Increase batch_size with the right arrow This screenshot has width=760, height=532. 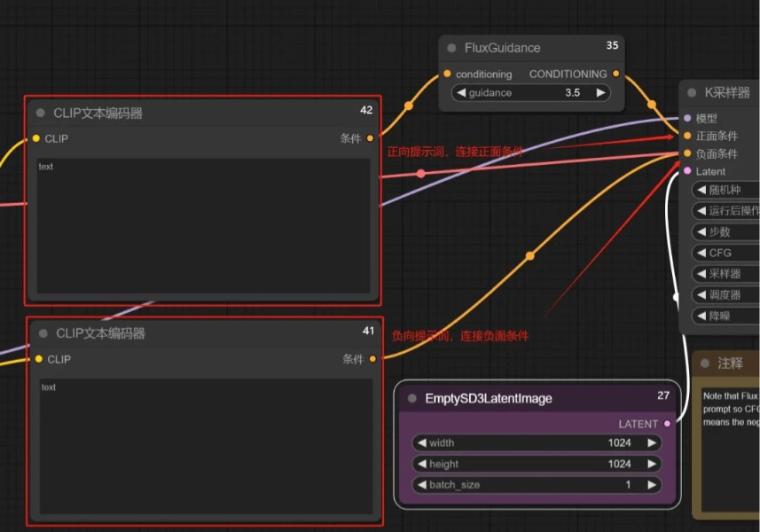tap(652, 485)
